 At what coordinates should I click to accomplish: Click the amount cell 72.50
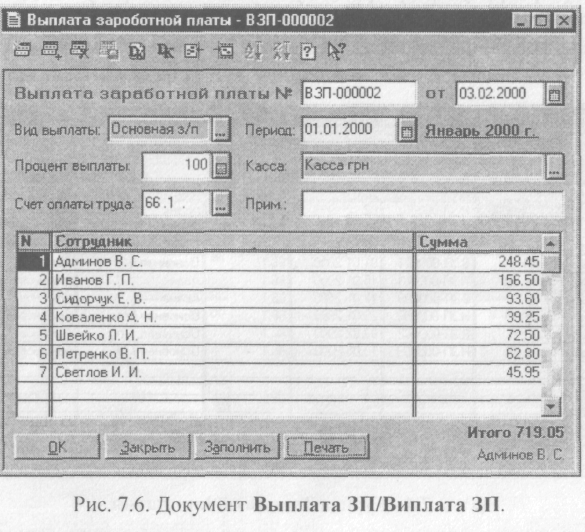(x=478, y=336)
